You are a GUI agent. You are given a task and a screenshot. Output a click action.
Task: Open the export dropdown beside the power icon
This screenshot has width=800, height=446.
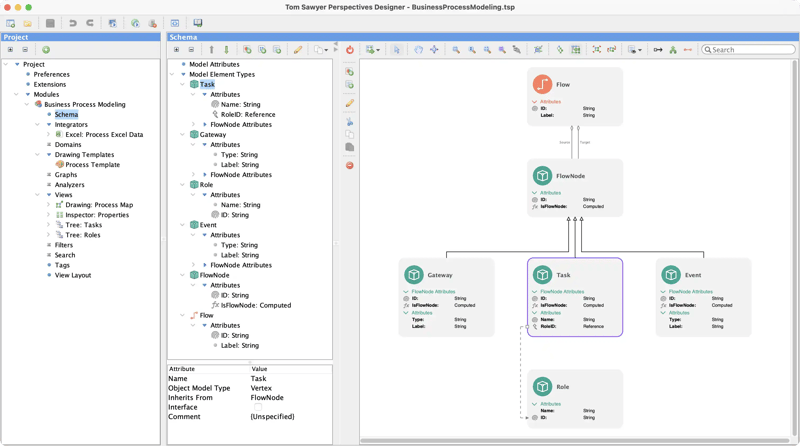pyautogui.click(x=372, y=50)
